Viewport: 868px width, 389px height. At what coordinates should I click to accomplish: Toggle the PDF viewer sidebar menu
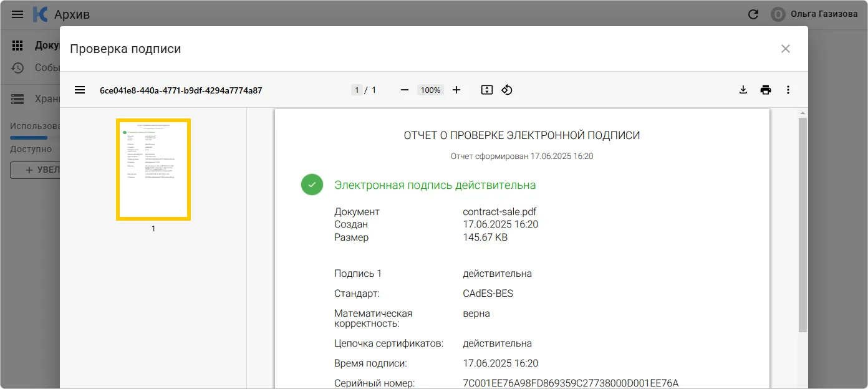click(x=80, y=90)
